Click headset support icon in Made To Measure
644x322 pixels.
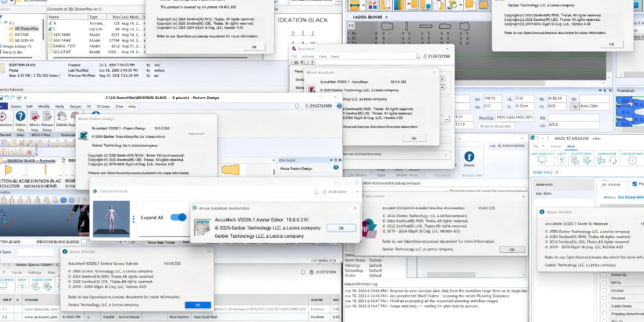(x=613, y=160)
